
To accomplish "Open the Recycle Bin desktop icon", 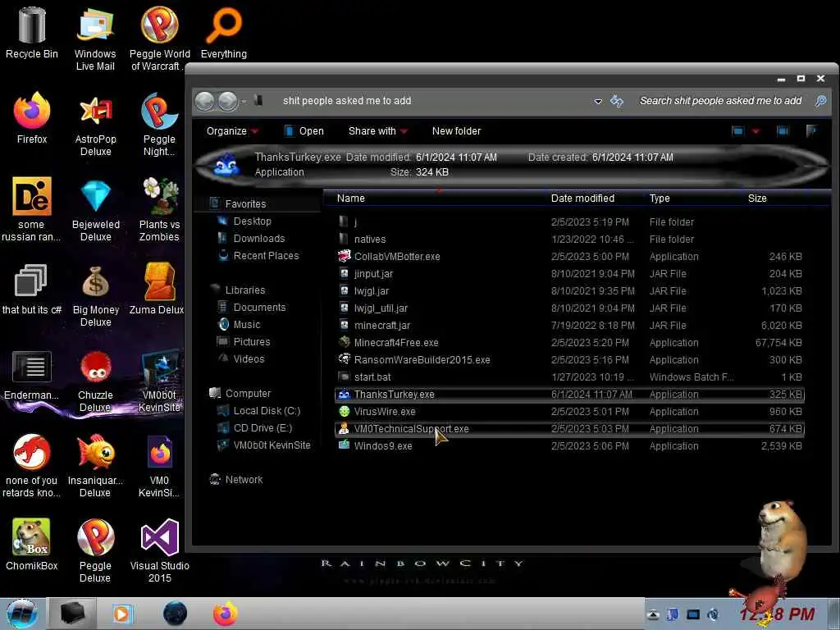I will pos(32,32).
